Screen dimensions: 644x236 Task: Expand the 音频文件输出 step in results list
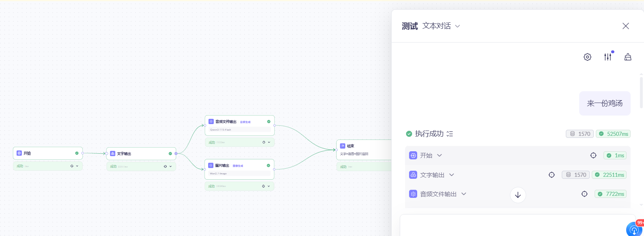coord(464,194)
